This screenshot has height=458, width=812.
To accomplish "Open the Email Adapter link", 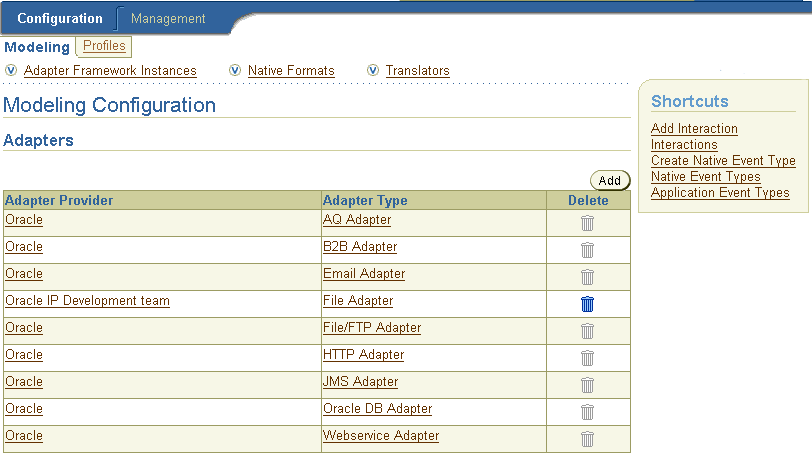I will [x=364, y=274].
